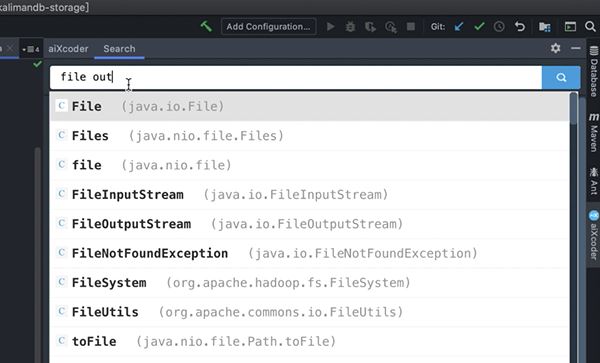Select the FileNotFoundException suggestion

(x=310, y=253)
